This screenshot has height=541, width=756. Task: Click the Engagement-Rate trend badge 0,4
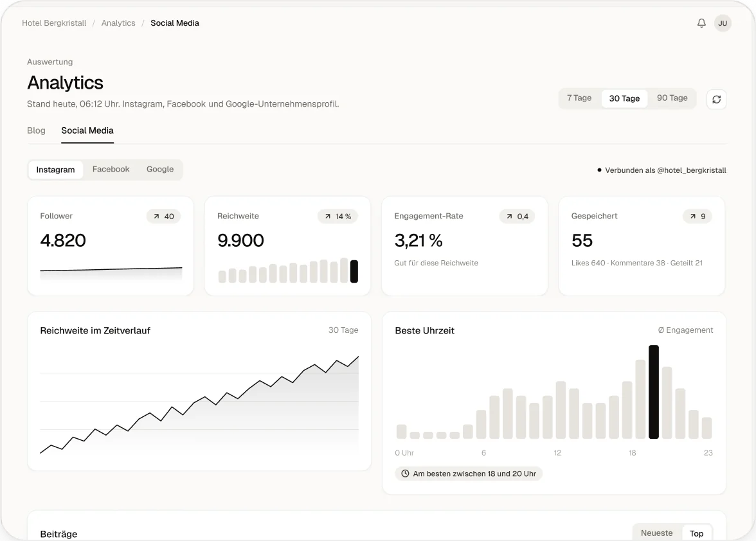point(517,217)
